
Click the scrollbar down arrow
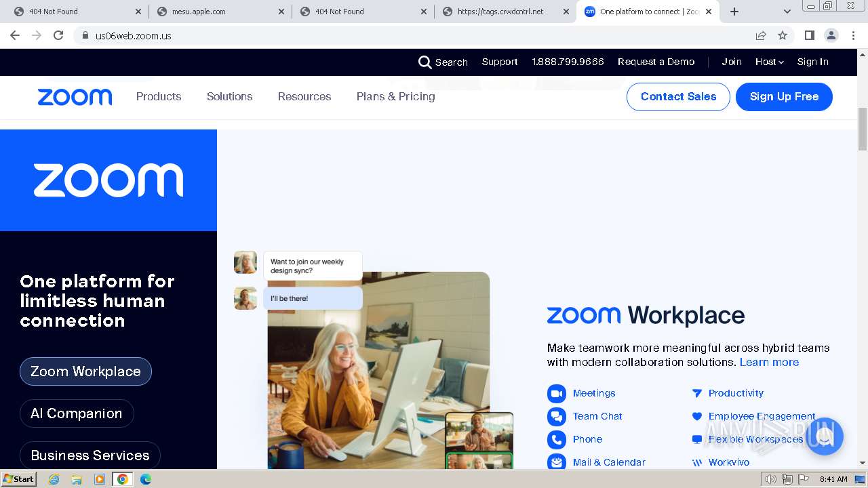point(863,464)
